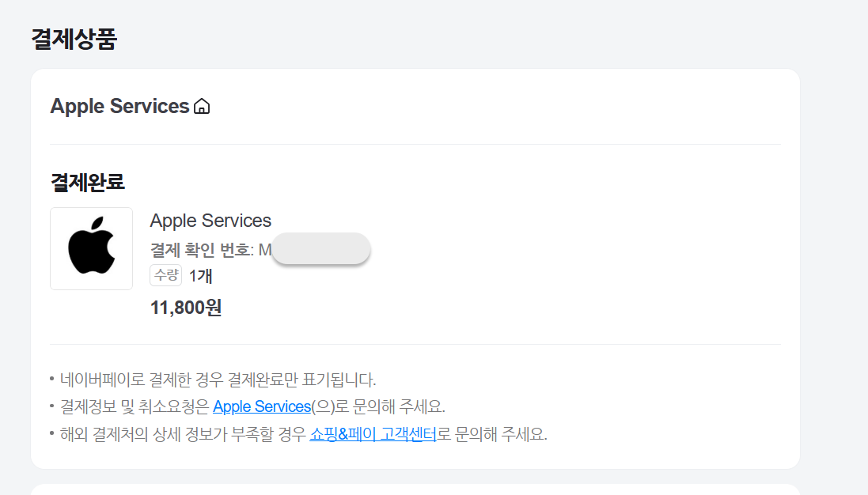Click the 수량 quantity badge
The width and height of the screenshot is (868, 495).
coord(165,275)
